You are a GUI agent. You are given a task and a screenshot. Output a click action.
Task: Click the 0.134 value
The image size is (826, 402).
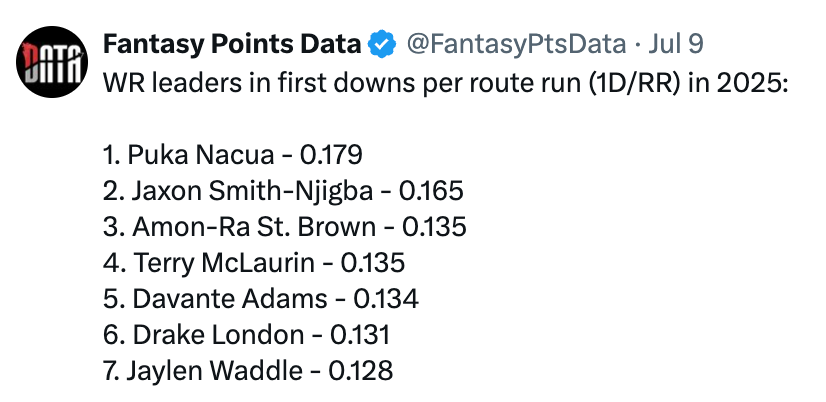[x=386, y=299]
